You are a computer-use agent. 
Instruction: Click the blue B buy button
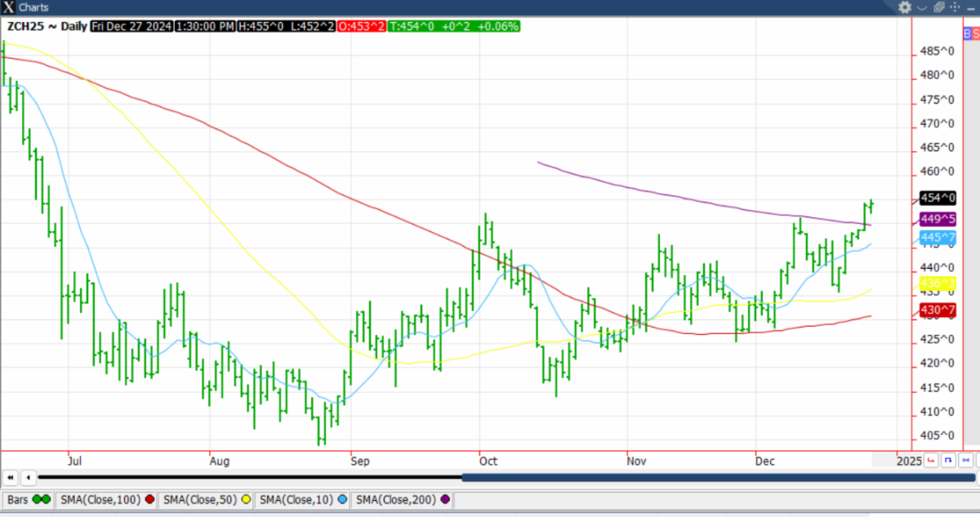(x=968, y=33)
